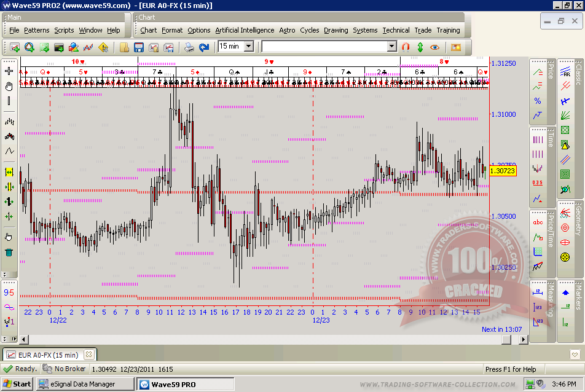585x392 pixels.
Task: Click the blue up arrow marker tool
Action: (565, 293)
